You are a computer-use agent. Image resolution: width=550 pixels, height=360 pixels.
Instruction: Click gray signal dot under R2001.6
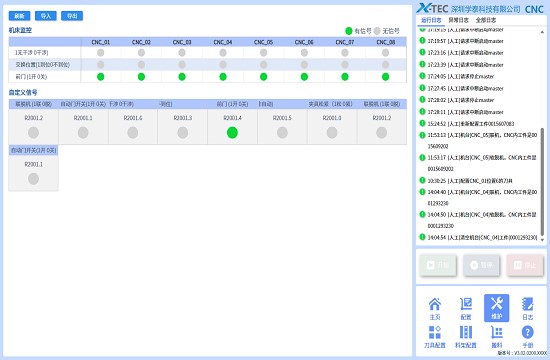pyautogui.click(x=133, y=133)
